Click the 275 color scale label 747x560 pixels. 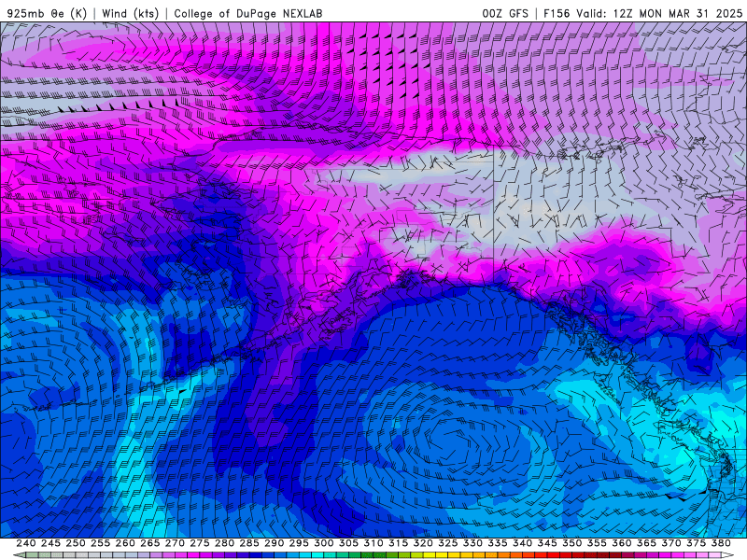tap(199, 543)
